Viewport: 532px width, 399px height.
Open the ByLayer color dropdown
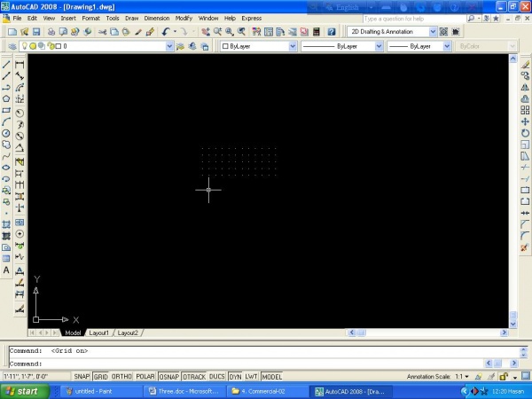293,46
